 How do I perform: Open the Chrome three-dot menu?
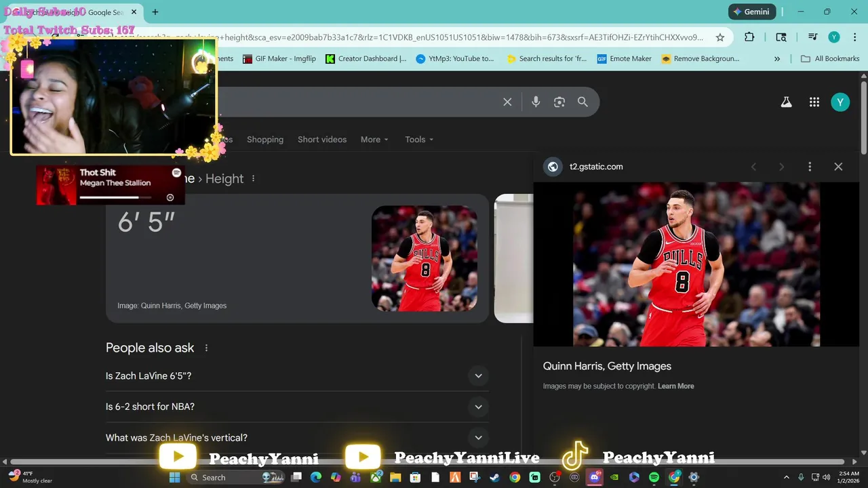[x=855, y=37]
